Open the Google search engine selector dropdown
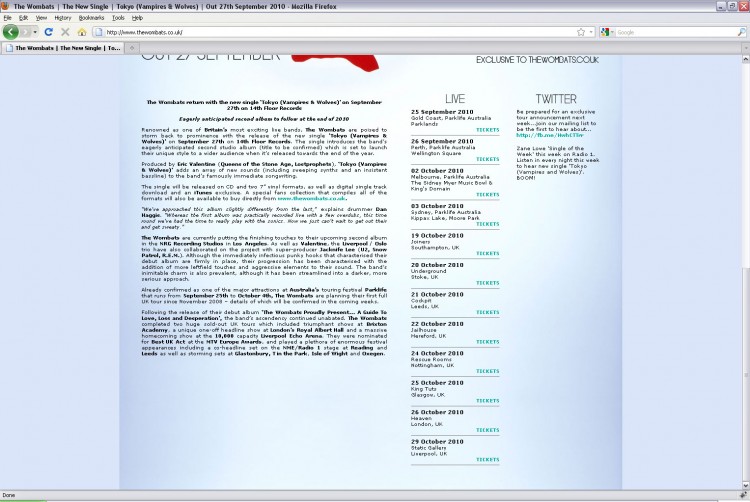 click(x=607, y=32)
